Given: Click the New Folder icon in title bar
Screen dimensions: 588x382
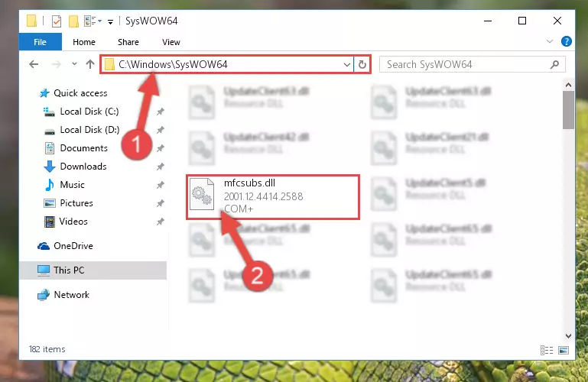Looking at the screenshot, I should [x=73, y=21].
